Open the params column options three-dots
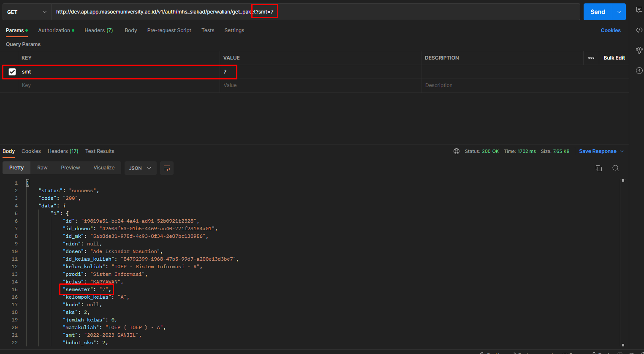 point(591,58)
